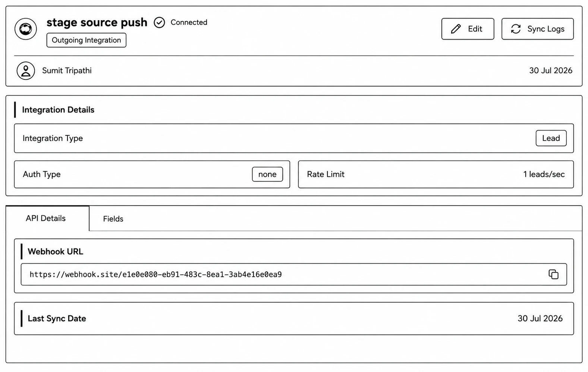Click the Outgoing Integration badge

86,40
